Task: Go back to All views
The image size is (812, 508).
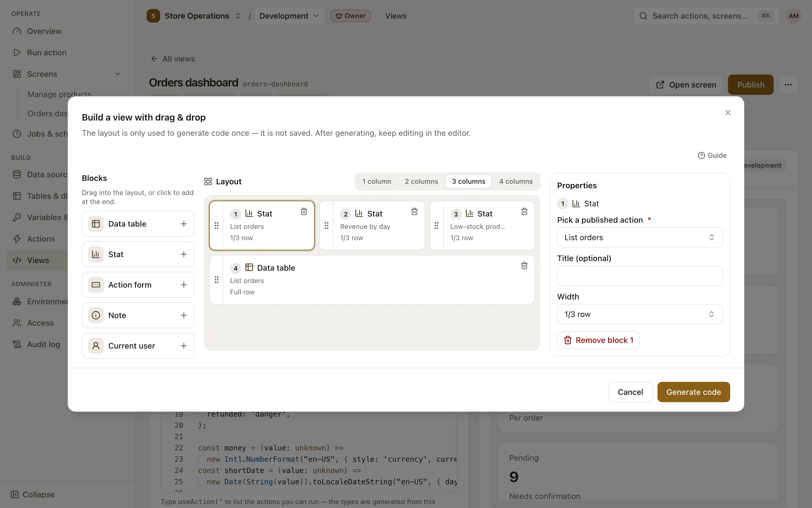Action: [173, 59]
